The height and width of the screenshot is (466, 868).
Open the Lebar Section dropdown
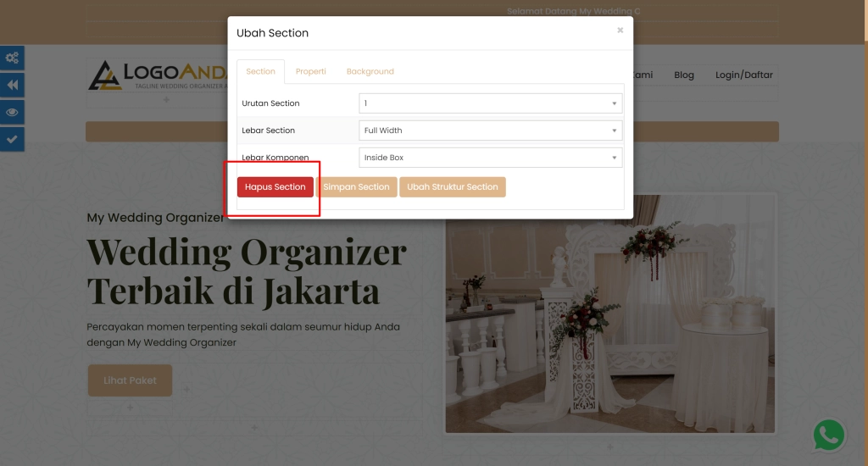point(491,130)
